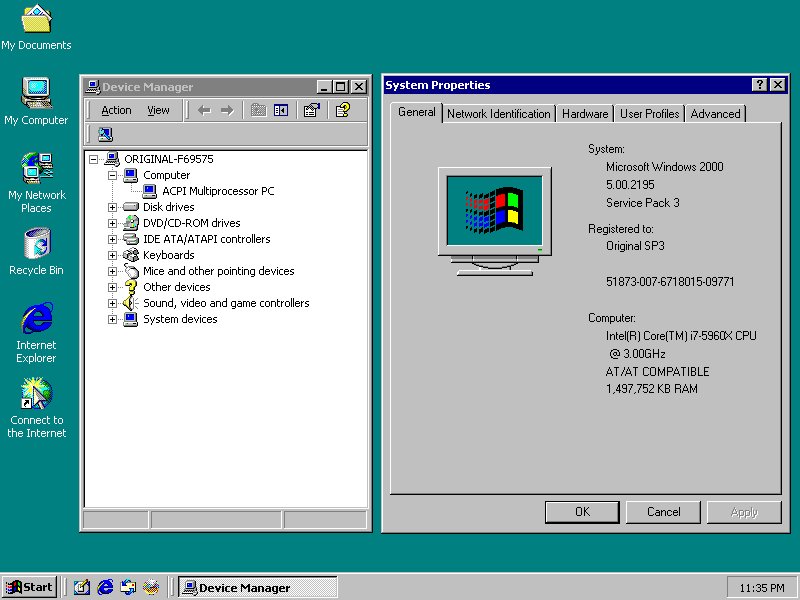Switch to the Advanced tab

click(715, 113)
